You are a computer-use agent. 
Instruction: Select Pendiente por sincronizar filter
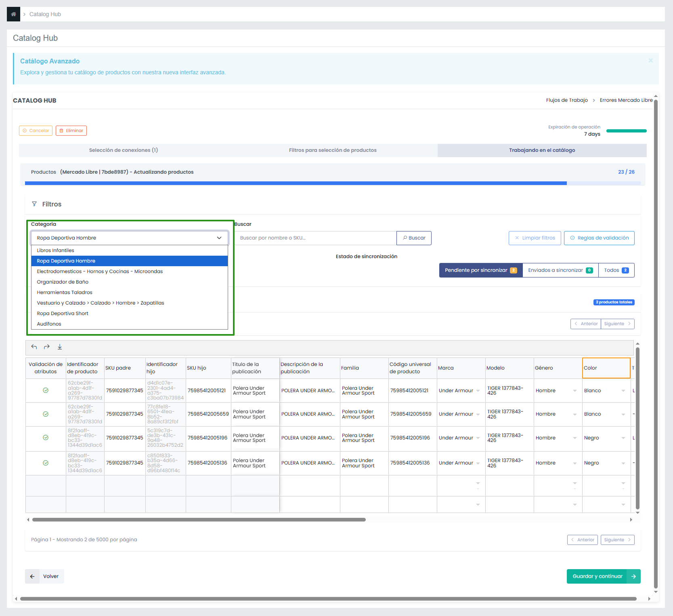480,270
